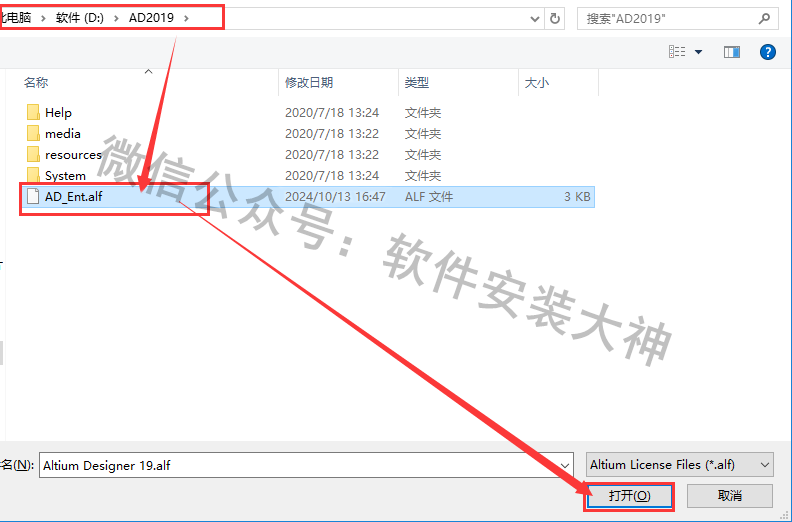Expand the view options dropdown arrow
The height and width of the screenshot is (522, 792).
(x=699, y=52)
